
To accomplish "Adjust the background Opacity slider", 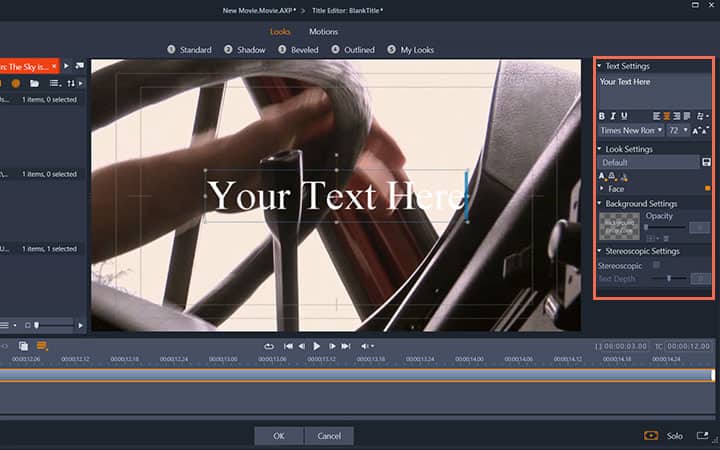I will click(665, 227).
